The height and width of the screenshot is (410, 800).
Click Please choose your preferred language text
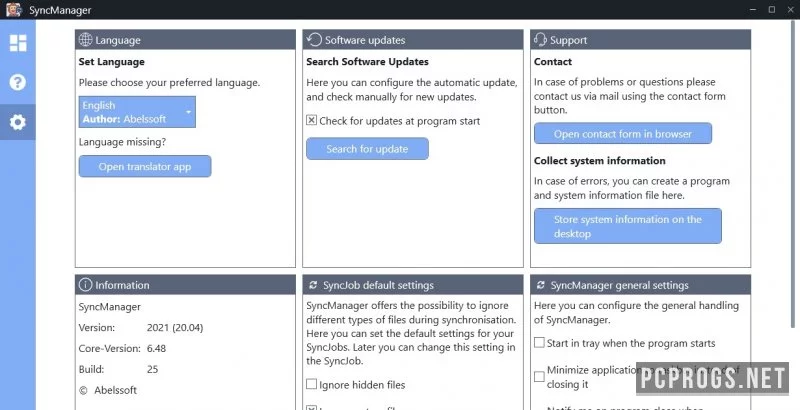pyautogui.click(x=169, y=82)
